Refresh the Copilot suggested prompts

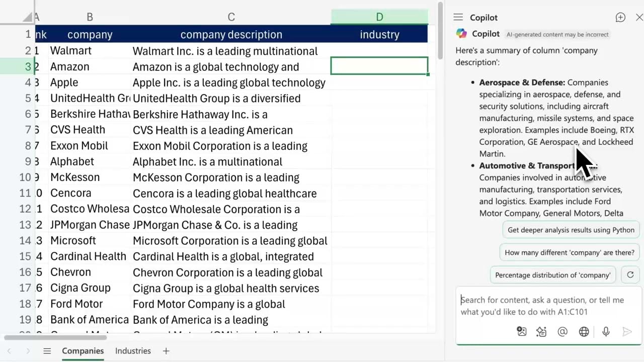(x=630, y=275)
